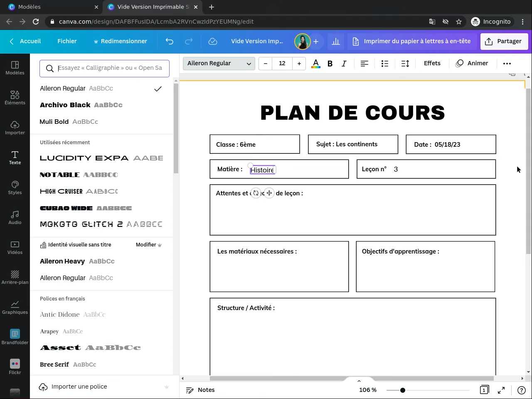Open the Animer animation panel
532x399 pixels.
(x=472, y=63)
